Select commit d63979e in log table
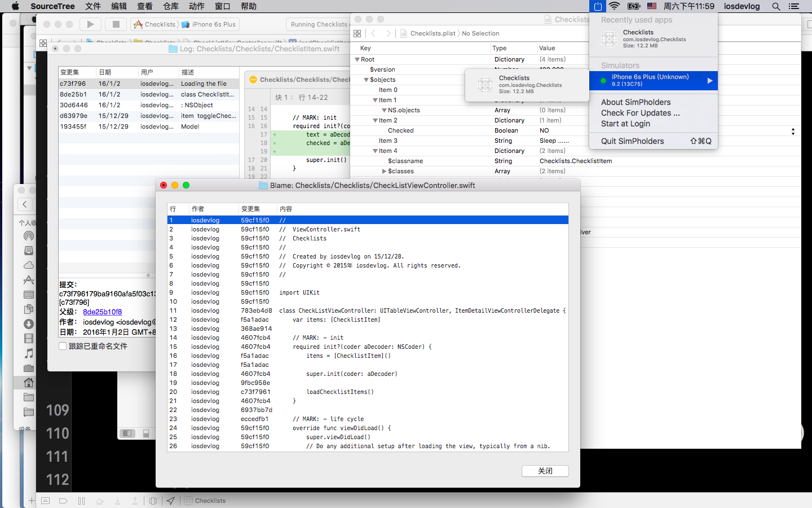 (x=149, y=116)
